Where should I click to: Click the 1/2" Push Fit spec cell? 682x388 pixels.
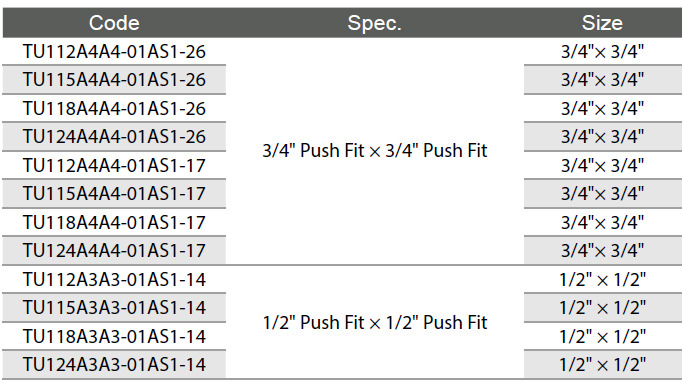pos(374,323)
